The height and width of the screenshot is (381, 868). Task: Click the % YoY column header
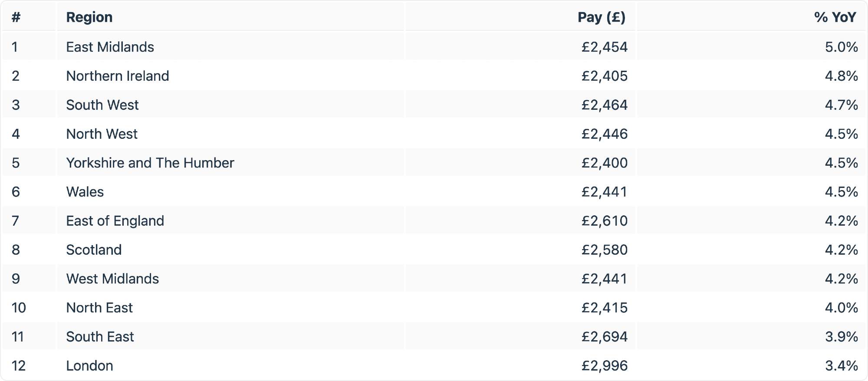point(835,17)
